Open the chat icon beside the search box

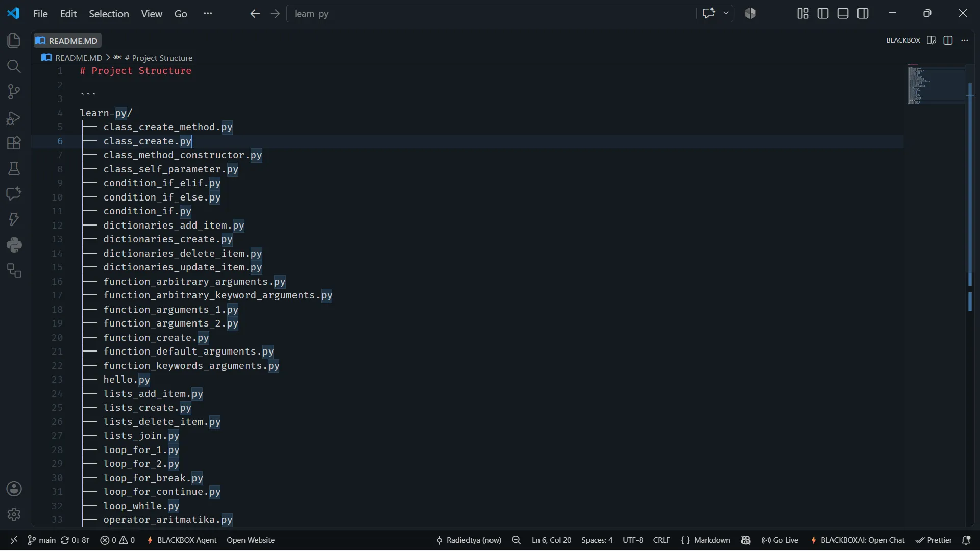click(x=708, y=14)
